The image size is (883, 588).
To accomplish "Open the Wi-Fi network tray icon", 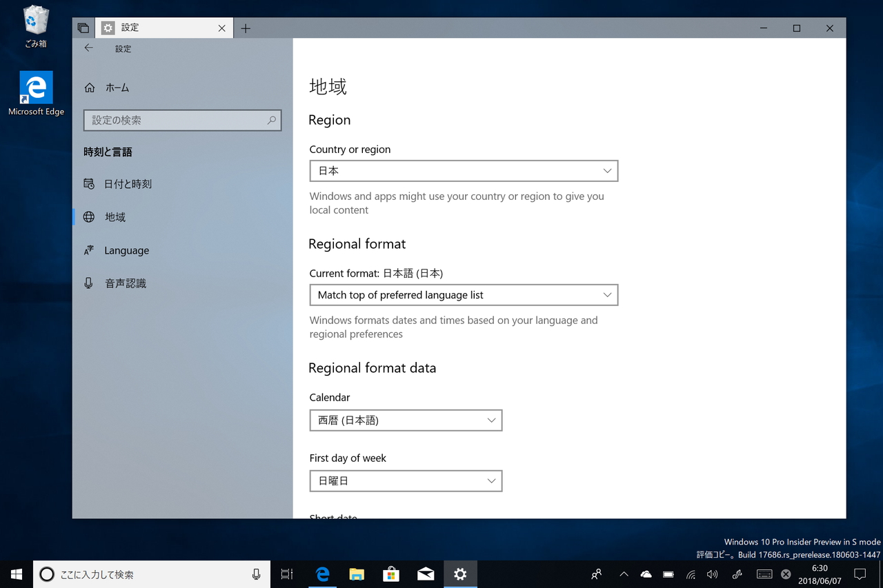I will [691, 574].
